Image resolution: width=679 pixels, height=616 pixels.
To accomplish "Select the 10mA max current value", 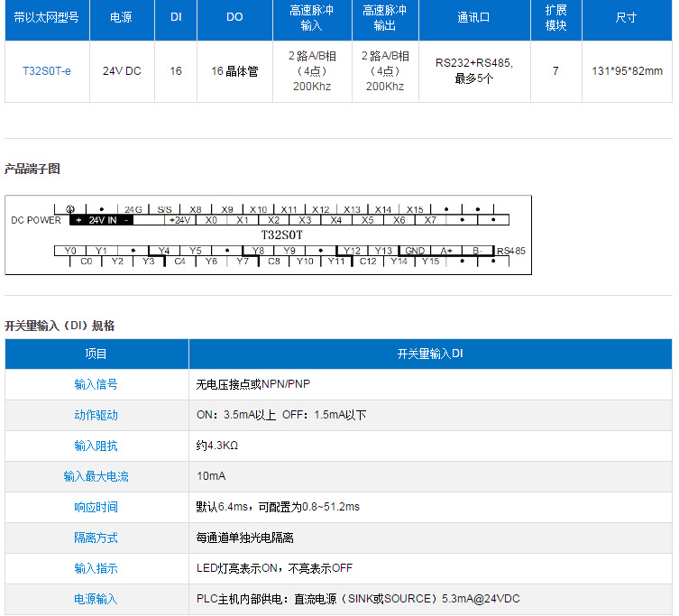I will 211,476.
